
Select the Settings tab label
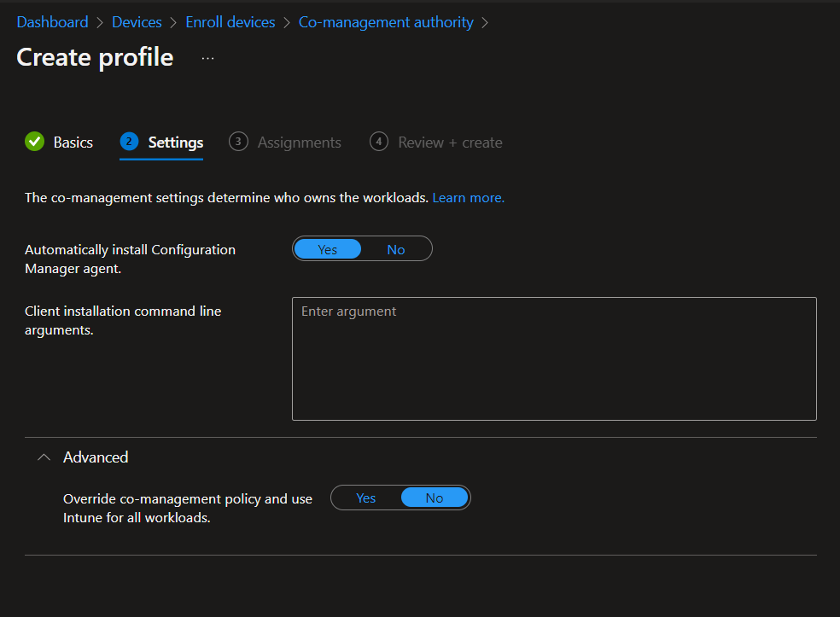tap(175, 143)
